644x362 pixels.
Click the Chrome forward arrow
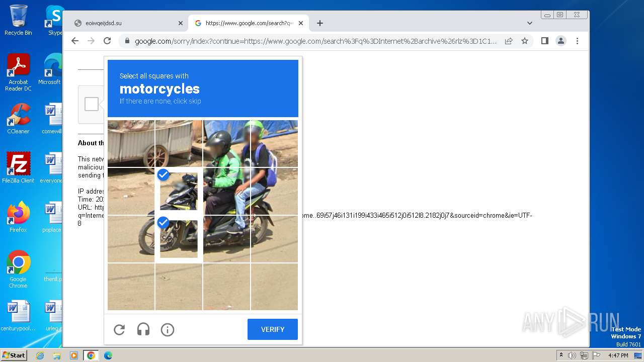(x=91, y=41)
